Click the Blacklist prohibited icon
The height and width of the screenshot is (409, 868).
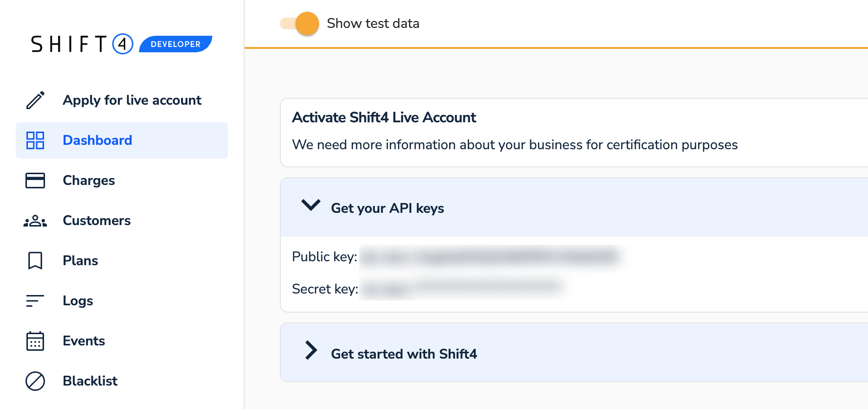(x=35, y=381)
